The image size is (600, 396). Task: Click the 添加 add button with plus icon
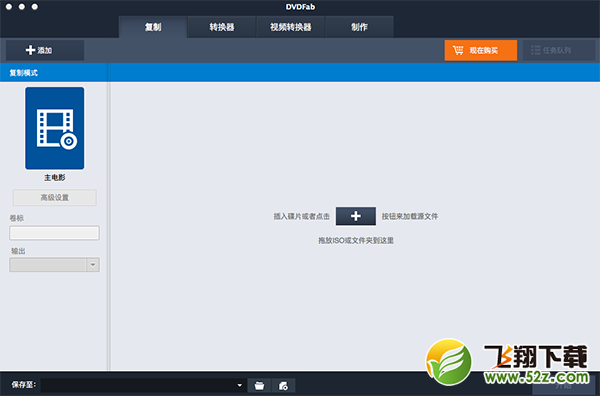45,50
